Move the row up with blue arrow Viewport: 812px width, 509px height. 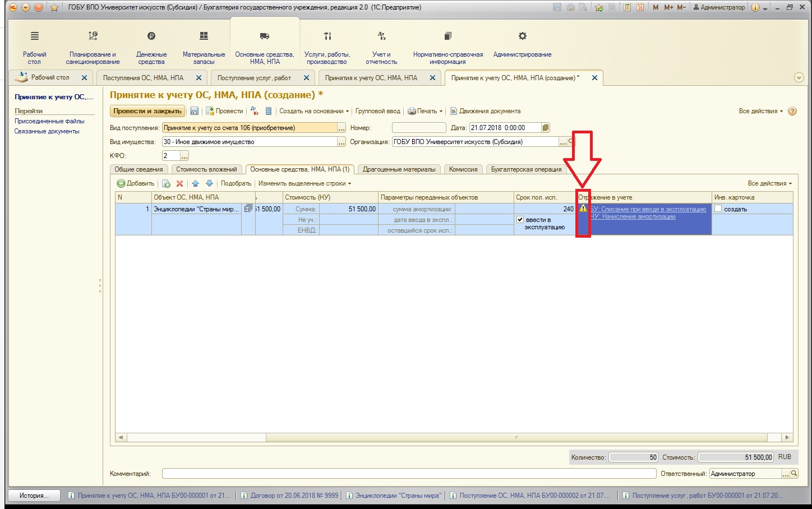pos(195,183)
